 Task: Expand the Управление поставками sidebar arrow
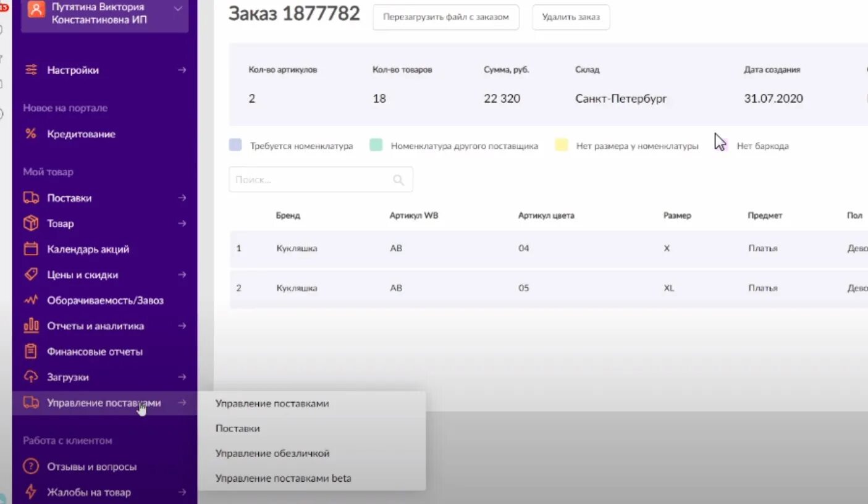[182, 403]
